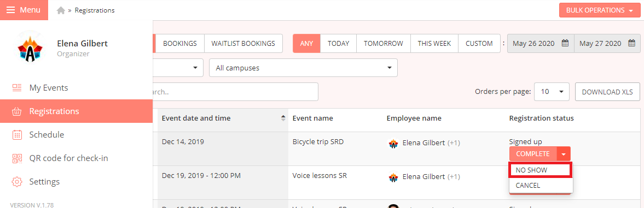This screenshot has width=644, height=208.
Task: Click the DOWNLOAD XLS button
Action: click(x=607, y=92)
